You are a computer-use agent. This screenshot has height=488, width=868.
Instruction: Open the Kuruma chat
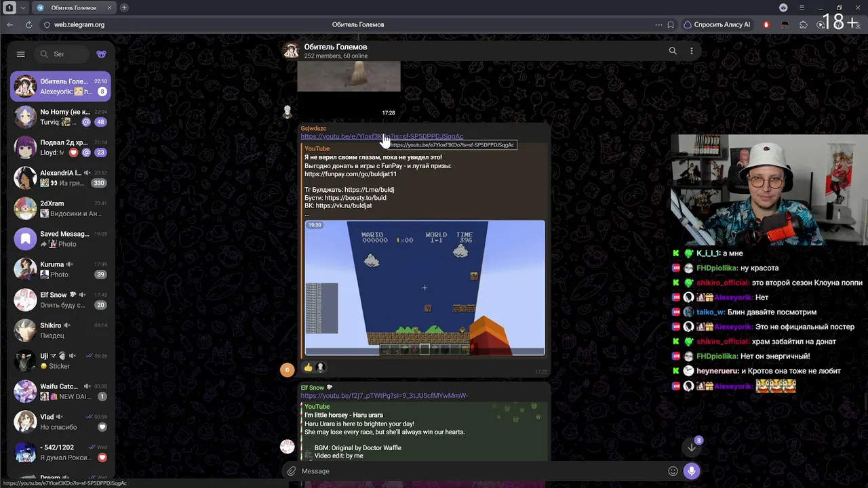[x=61, y=270]
